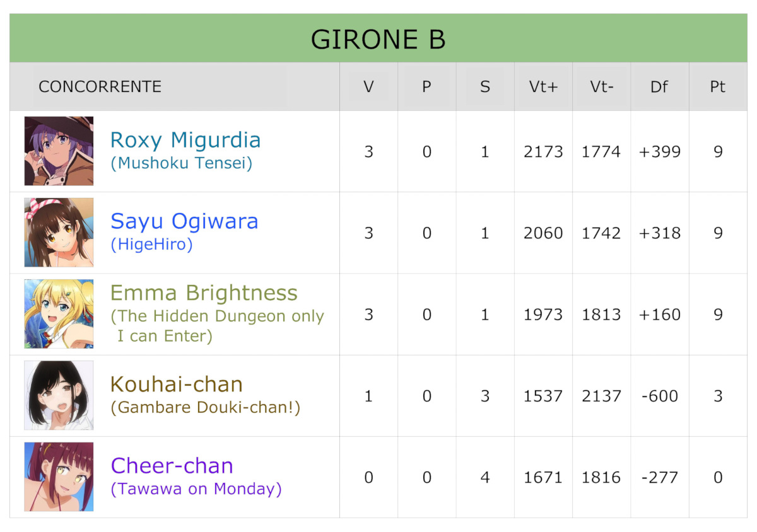Image resolution: width=757 pixels, height=532 pixels.
Task: Click the Df column header
Action: point(659,87)
